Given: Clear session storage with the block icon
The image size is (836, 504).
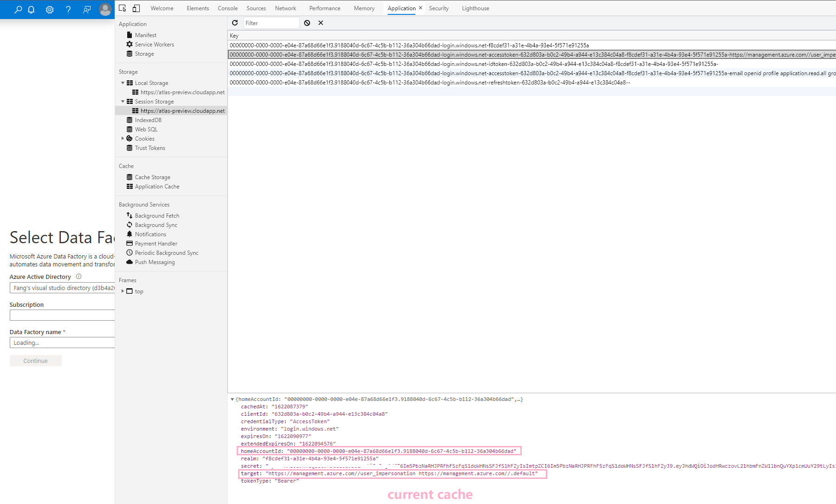Looking at the screenshot, I should point(307,23).
